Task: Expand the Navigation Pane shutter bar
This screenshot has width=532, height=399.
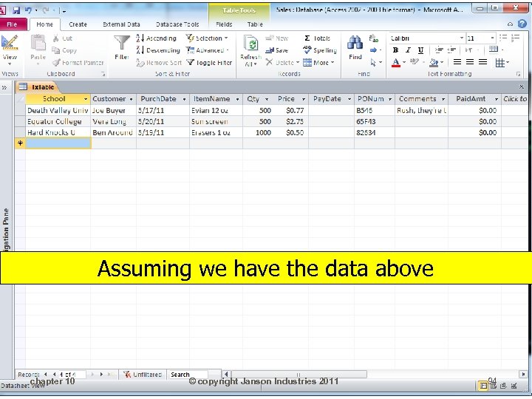Action: 4,87
